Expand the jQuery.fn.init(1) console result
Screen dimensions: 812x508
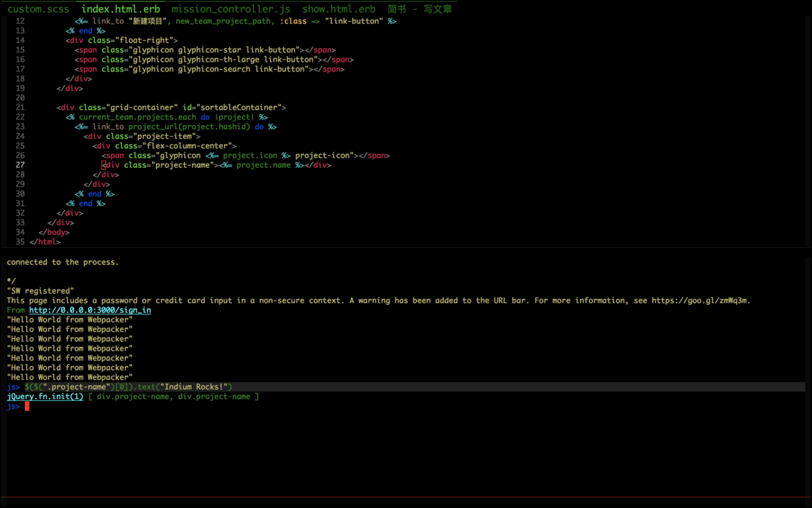click(x=45, y=396)
